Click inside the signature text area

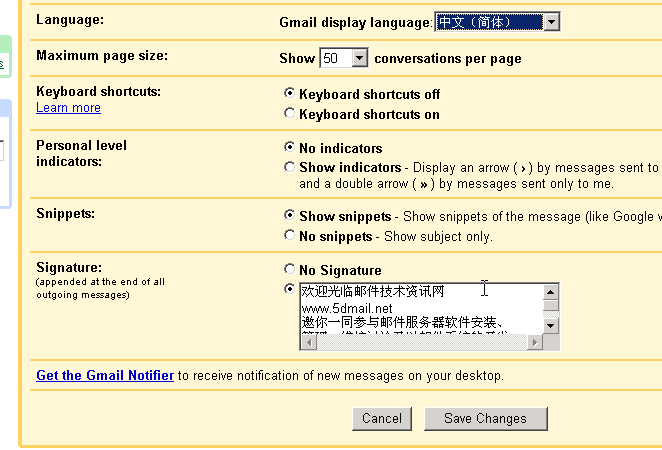[421, 309]
